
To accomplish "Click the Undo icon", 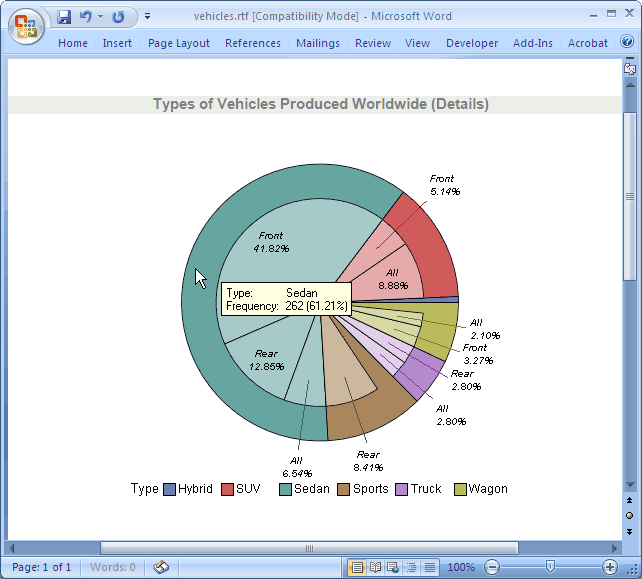I will tap(85, 17).
